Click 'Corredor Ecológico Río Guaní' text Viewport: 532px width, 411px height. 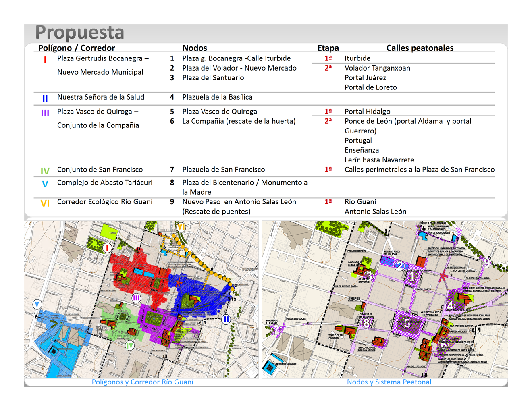105,201
